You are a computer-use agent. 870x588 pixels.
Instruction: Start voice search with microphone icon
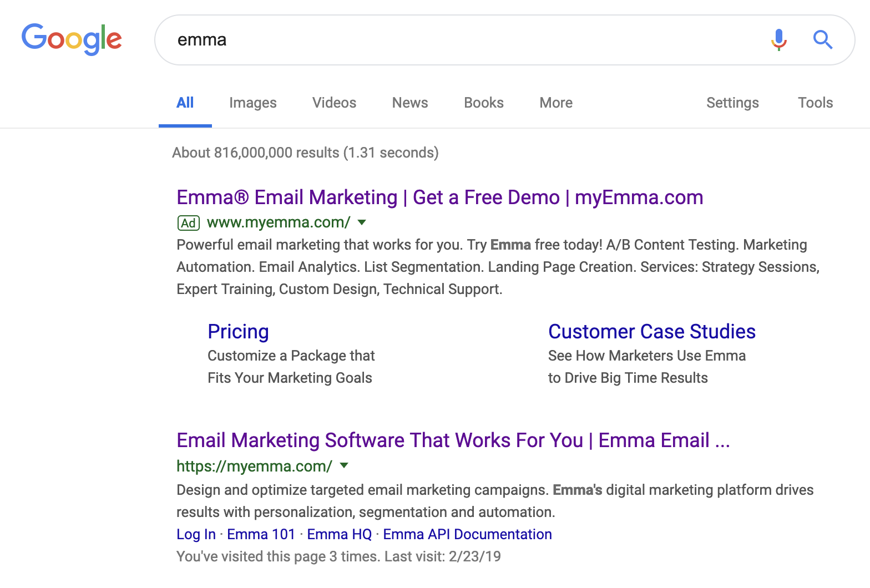778,39
